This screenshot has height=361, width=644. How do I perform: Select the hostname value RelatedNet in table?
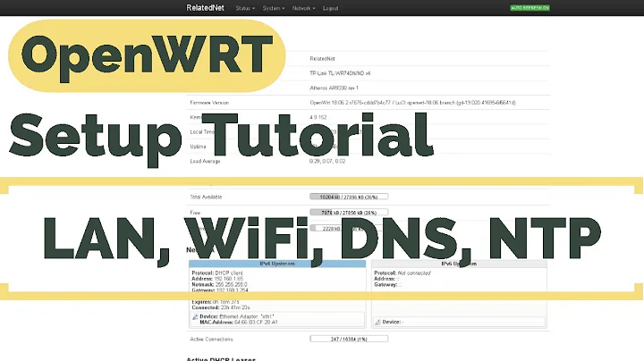[322, 59]
